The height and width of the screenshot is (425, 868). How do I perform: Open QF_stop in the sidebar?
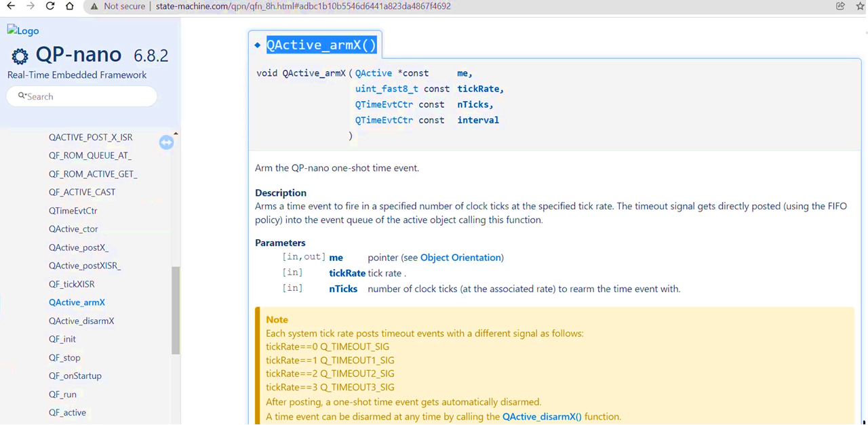[64, 357]
